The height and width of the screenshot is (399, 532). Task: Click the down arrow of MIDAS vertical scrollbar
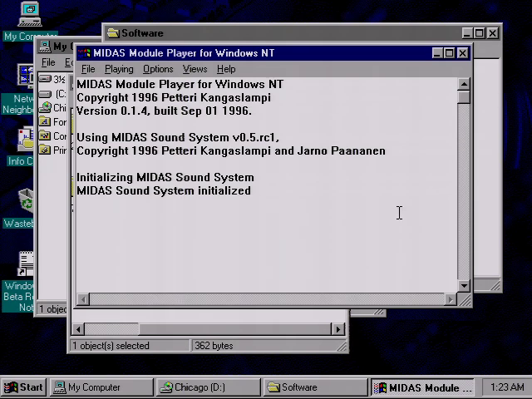point(464,286)
